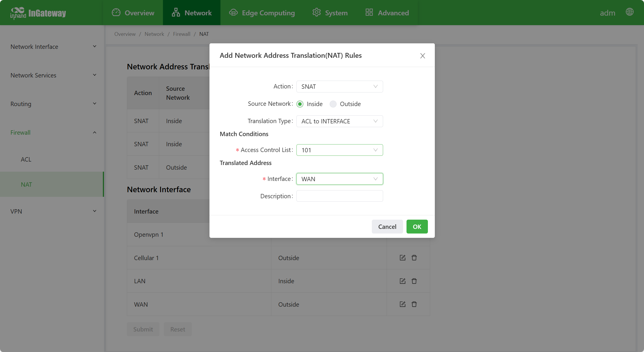The height and width of the screenshot is (352, 644).
Task: Click the Cancel button
Action: 387,227
